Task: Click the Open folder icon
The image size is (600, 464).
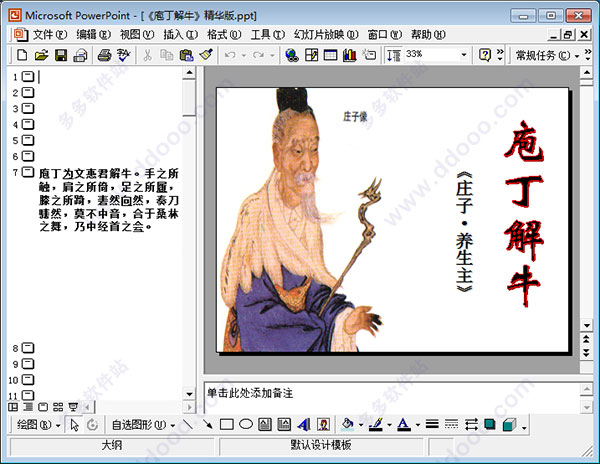Action: tap(41, 55)
